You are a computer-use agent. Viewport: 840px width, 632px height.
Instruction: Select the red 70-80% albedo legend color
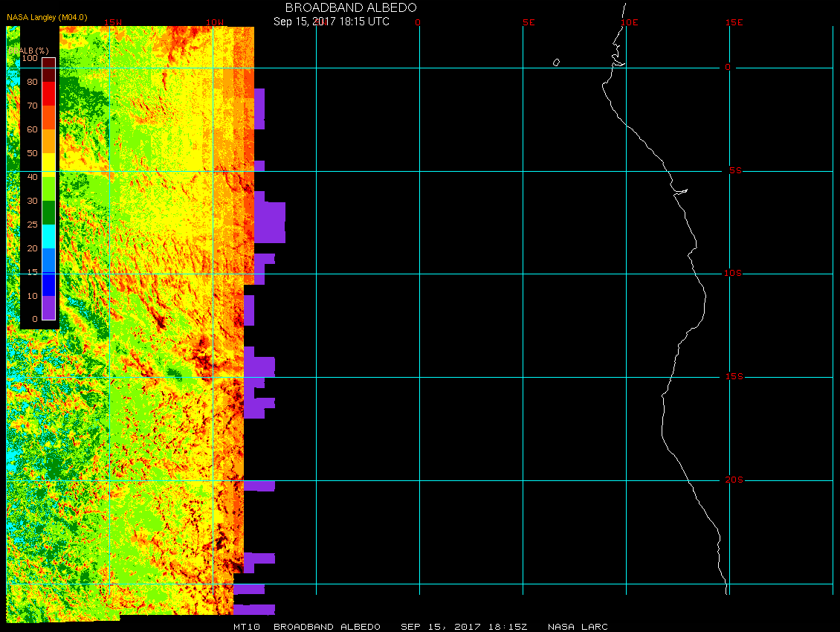click(48, 94)
